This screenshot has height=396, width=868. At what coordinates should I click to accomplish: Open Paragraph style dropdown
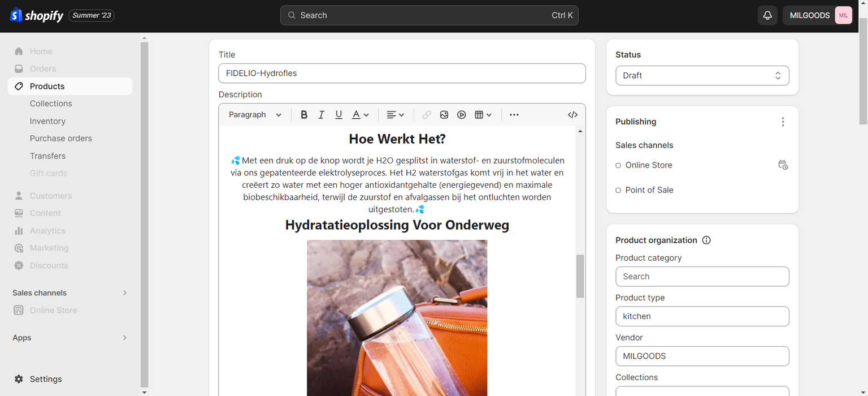pyautogui.click(x=255, y=115)
